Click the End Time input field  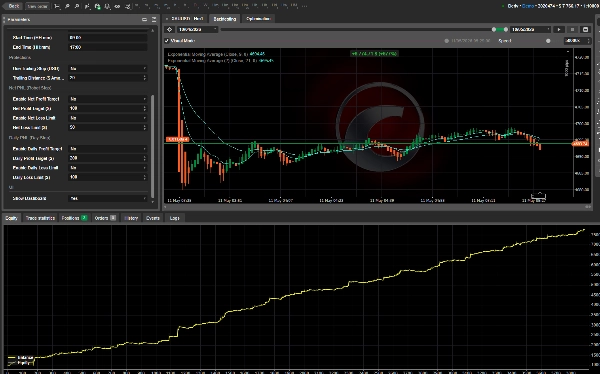click(108, 47)
